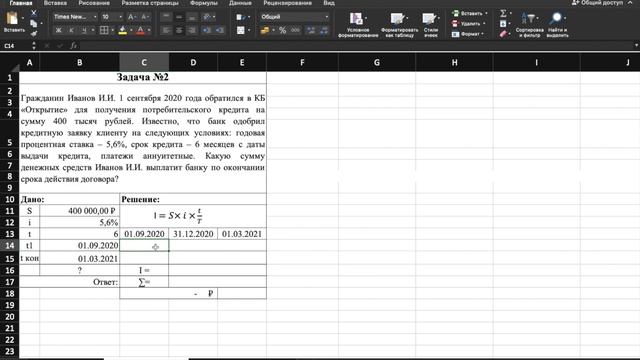Expand underline style options arrow
The height and width of the screenshot is (360, 640).
pyautogui.click(x=93, y=30)
